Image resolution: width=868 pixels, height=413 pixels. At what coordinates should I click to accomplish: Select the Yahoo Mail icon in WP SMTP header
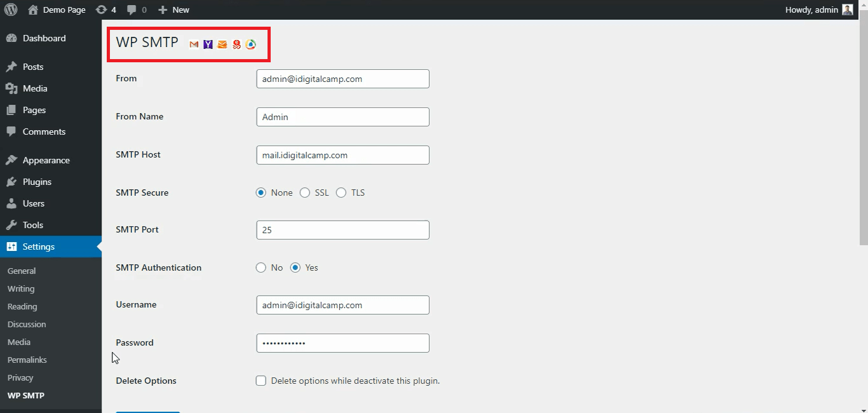(208, 44)
